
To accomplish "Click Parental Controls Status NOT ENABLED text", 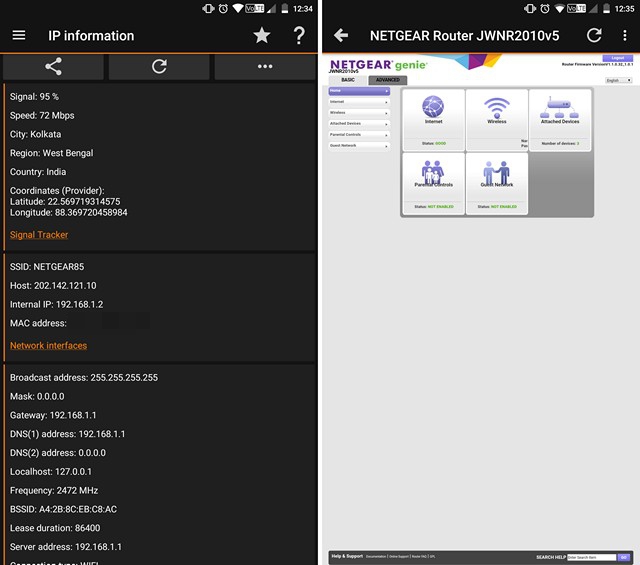I will pos(434,207).
